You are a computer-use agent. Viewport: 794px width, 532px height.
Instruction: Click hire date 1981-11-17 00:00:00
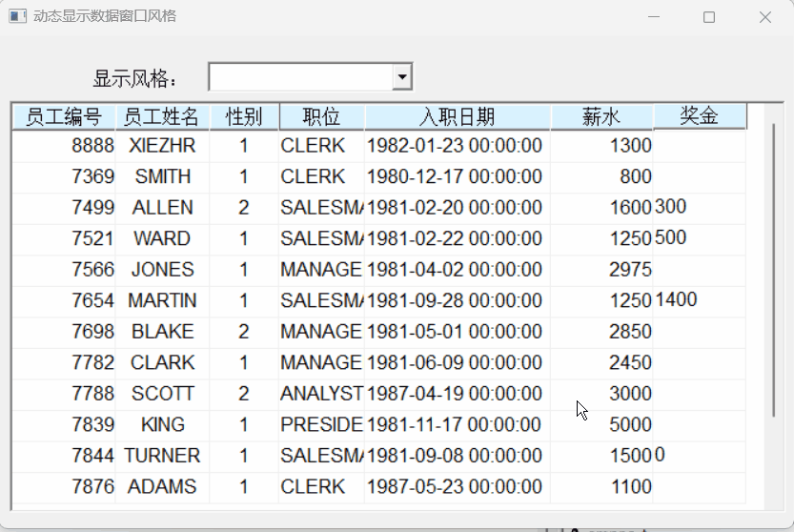[x=455, y=424]
